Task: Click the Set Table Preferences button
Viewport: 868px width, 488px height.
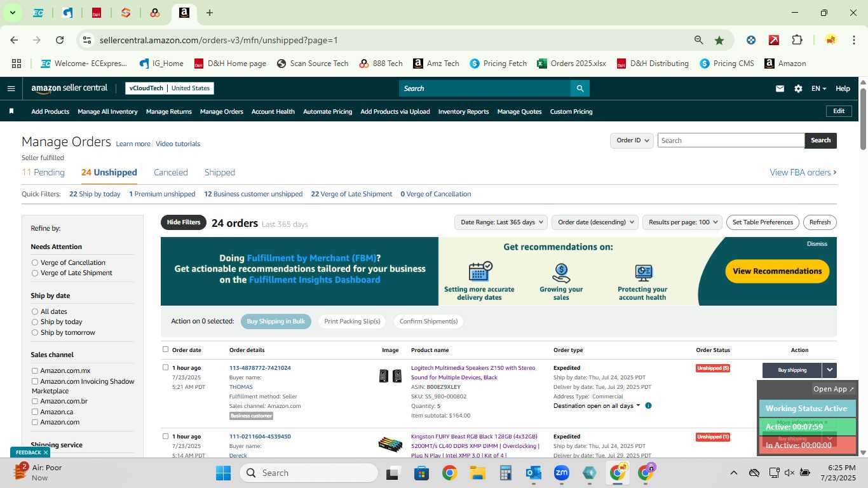Action: [763, 222]
